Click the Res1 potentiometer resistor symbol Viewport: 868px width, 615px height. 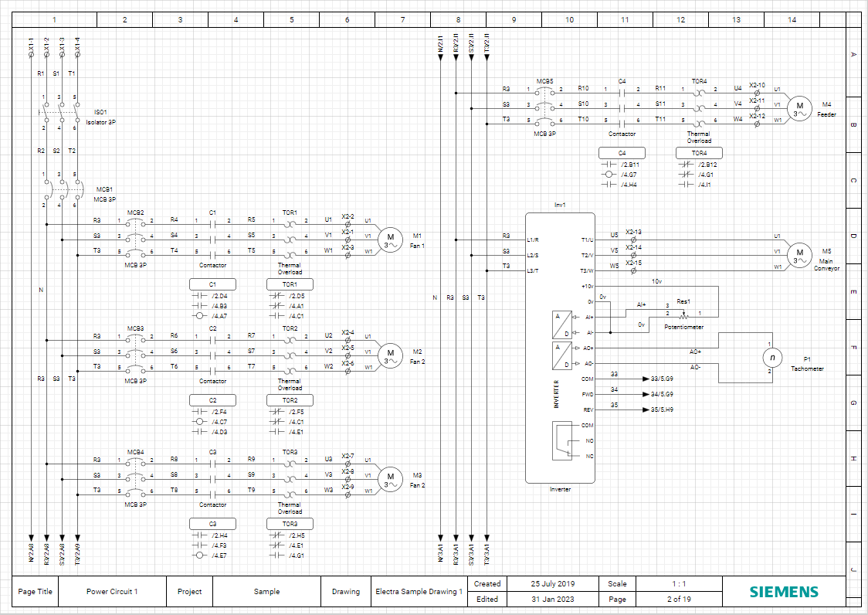click(684, 316)
